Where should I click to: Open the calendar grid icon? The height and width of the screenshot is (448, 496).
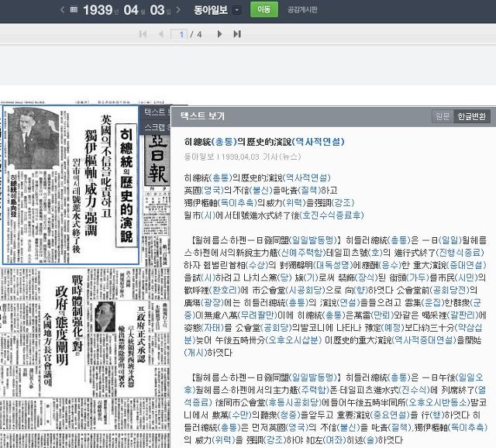pyautogui.click(x=74, y=9)
